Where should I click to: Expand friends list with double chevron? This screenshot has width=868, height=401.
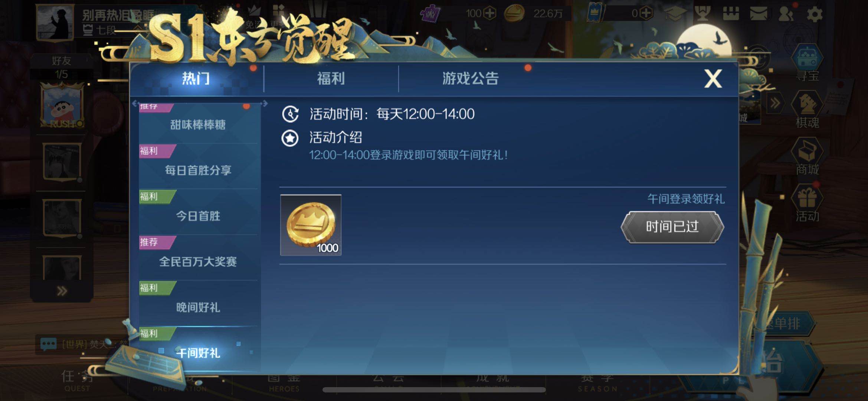62,291
